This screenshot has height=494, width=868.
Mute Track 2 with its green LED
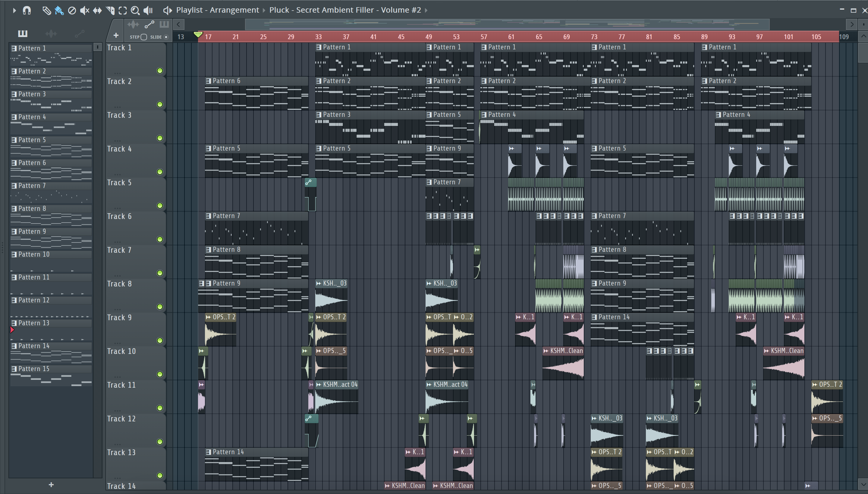click(x=159, y=104)
